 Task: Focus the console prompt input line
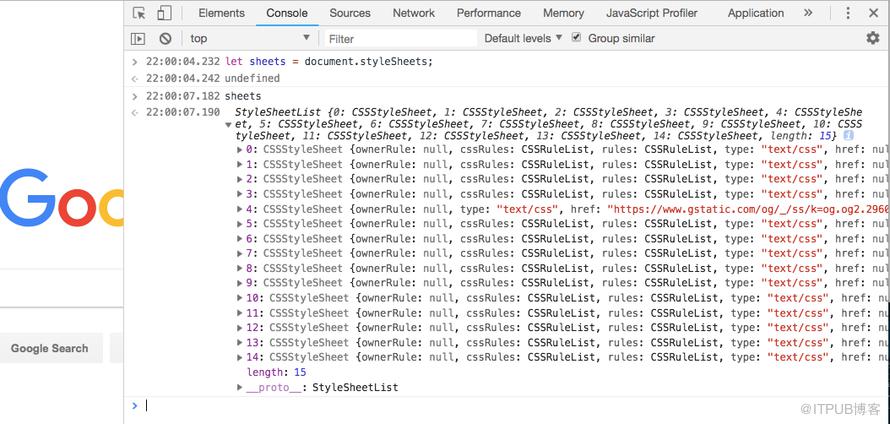point(514,405)
